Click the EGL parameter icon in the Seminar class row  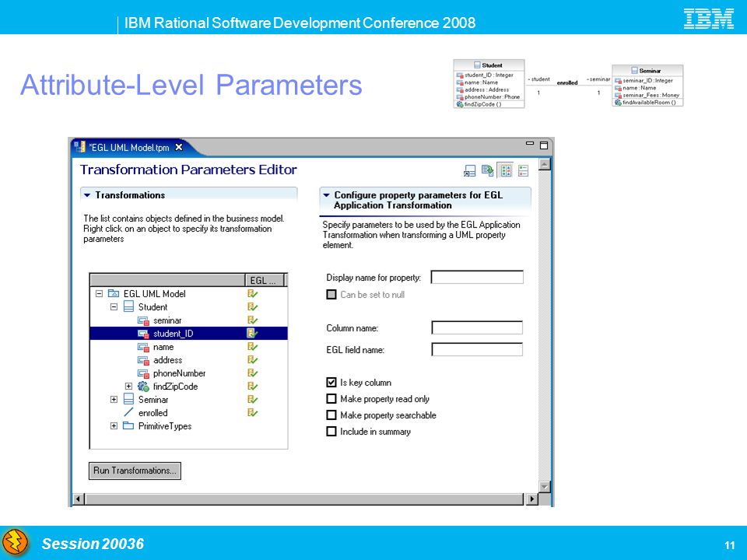252,400
